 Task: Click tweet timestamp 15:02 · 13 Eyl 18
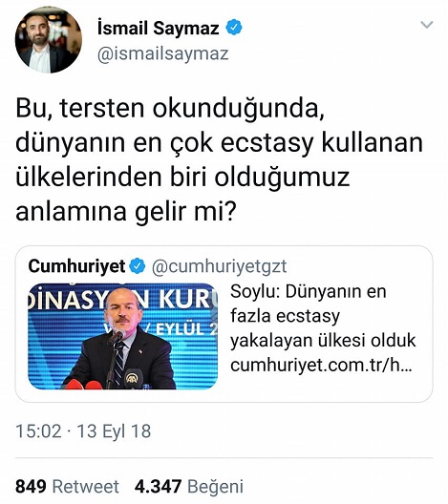(x=83, y=431)
